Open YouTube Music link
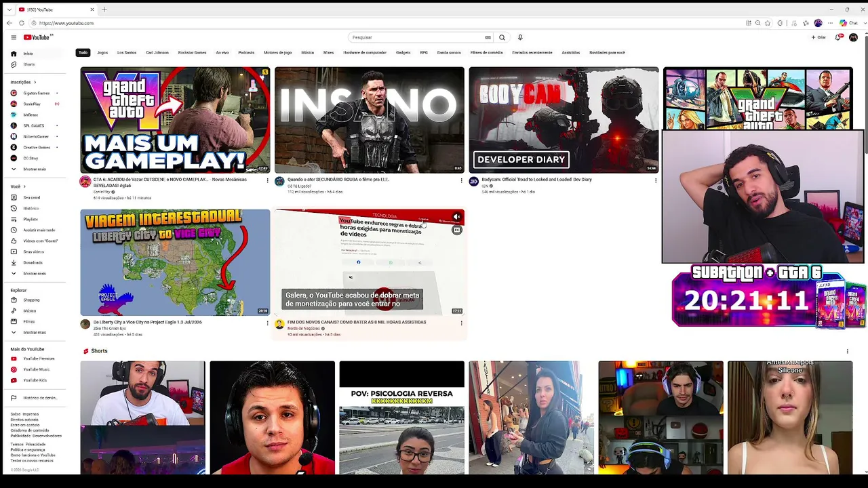Viewport: 868px width, 488px height. [36, 369]
